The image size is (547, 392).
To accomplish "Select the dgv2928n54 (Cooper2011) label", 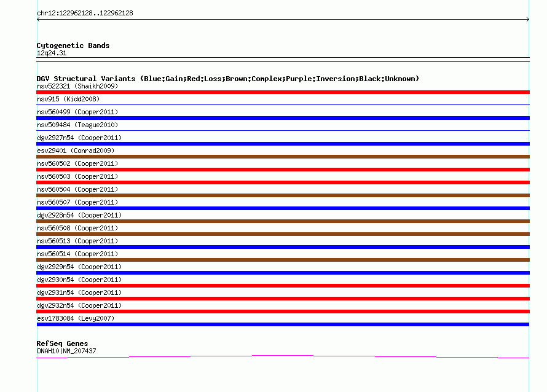I will 79,215.
